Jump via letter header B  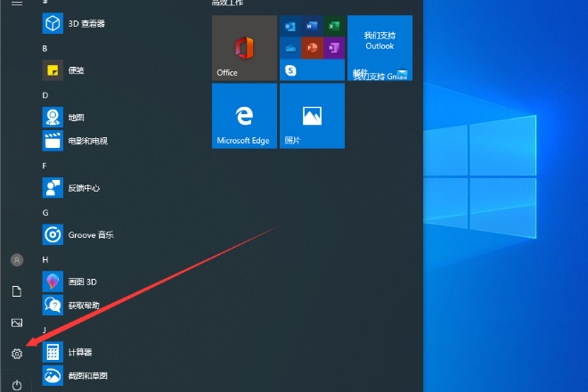pos(45,48)
